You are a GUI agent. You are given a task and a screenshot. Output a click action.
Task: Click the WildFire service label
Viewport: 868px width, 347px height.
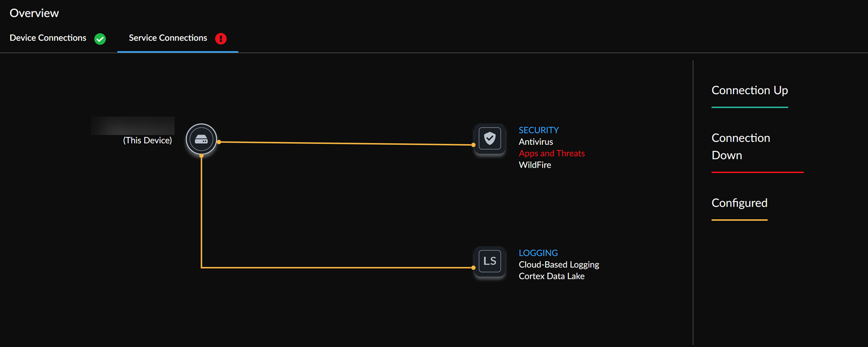[x=534, y=165]
